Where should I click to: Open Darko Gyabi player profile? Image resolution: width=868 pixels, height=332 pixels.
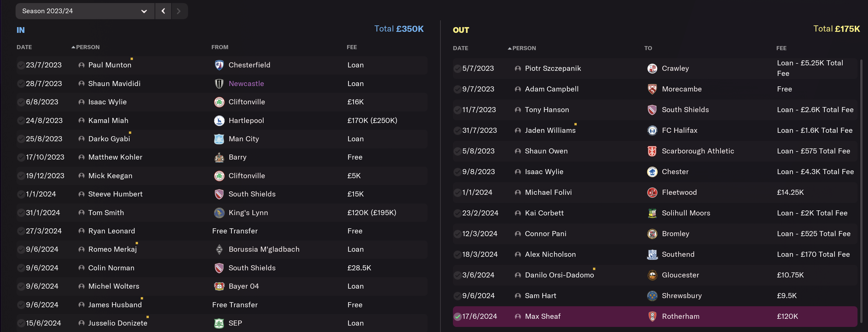(x=109, y=139)
